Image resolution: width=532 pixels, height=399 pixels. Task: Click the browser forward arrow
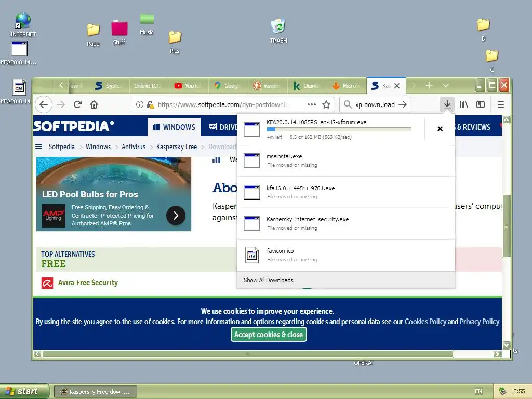click(x=61, y=104)
